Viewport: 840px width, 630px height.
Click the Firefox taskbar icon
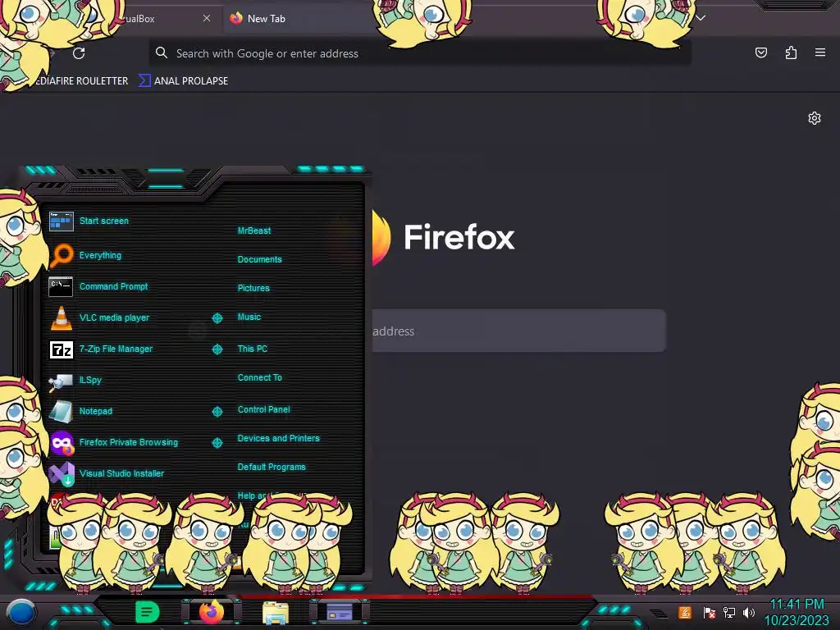point(212,612)
